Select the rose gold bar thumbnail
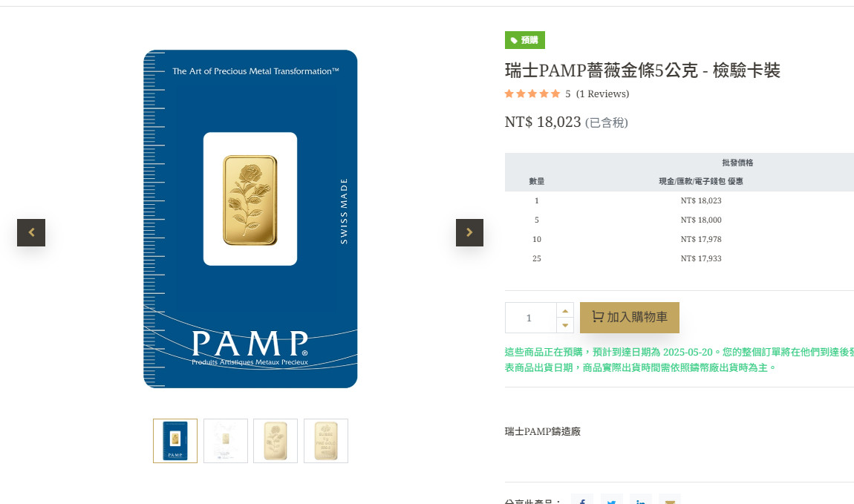 pyautogui.click(x=276, y=441)
